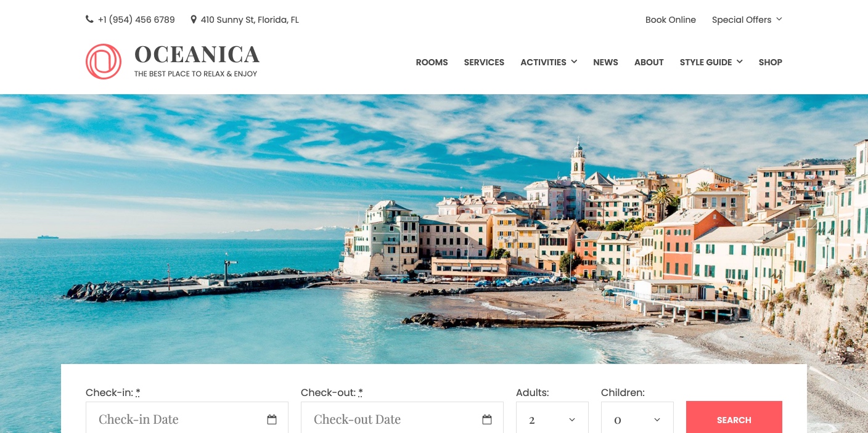Click the map pin location icon

[194, 20]
